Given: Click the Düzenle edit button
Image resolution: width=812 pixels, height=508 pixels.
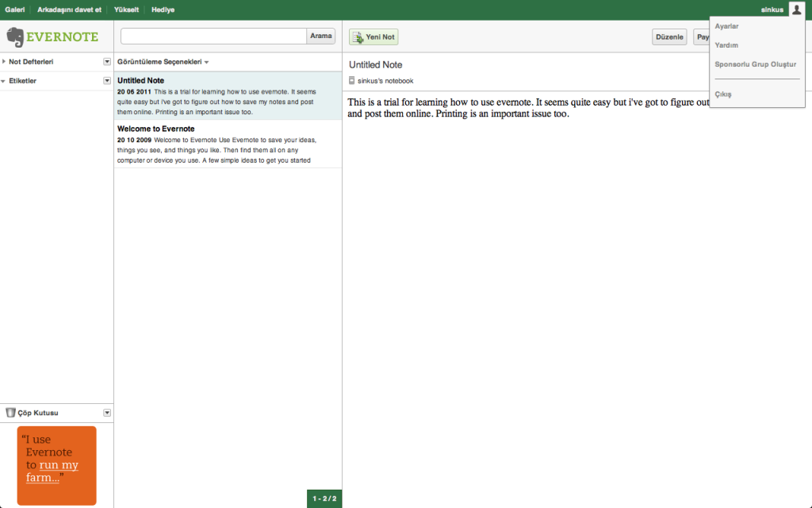Looking at the screenshot, I should tap(669, 37).
